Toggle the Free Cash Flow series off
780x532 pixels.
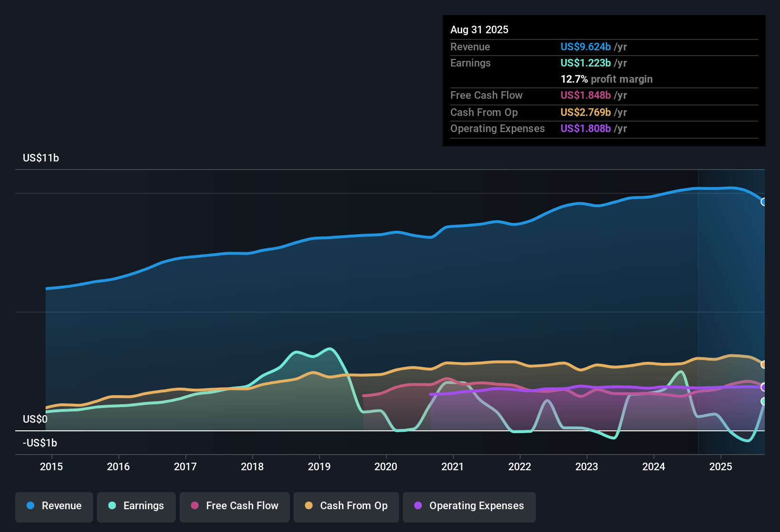[x=234, y=506]
